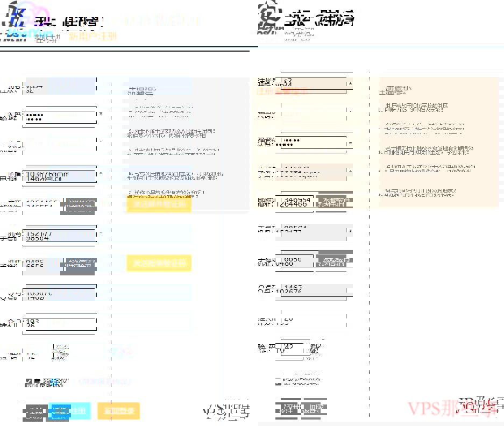Click the username field in beige form
504x426 pixels.
(314, 83)
